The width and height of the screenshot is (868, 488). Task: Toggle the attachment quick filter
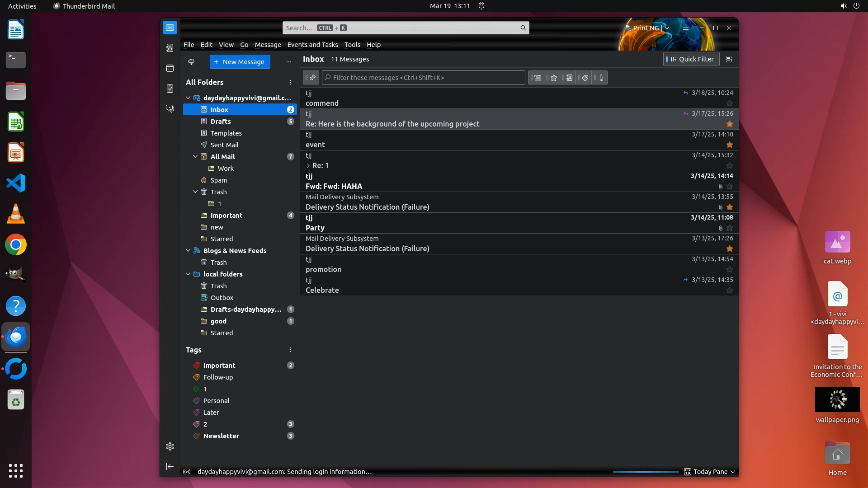601,78
